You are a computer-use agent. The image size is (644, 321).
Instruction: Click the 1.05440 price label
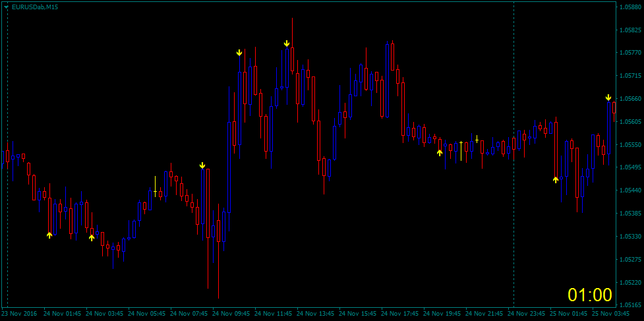pyautogui.click(x=630, y=190)
